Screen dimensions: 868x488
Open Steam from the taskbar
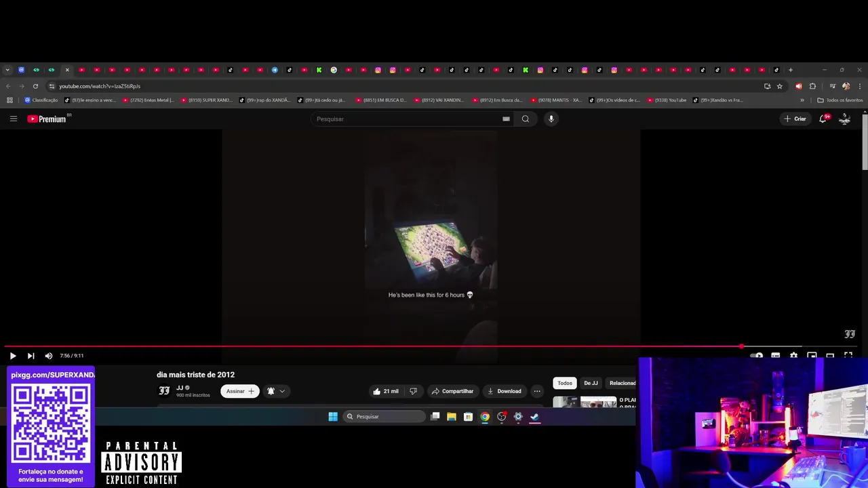coord(535,417)
